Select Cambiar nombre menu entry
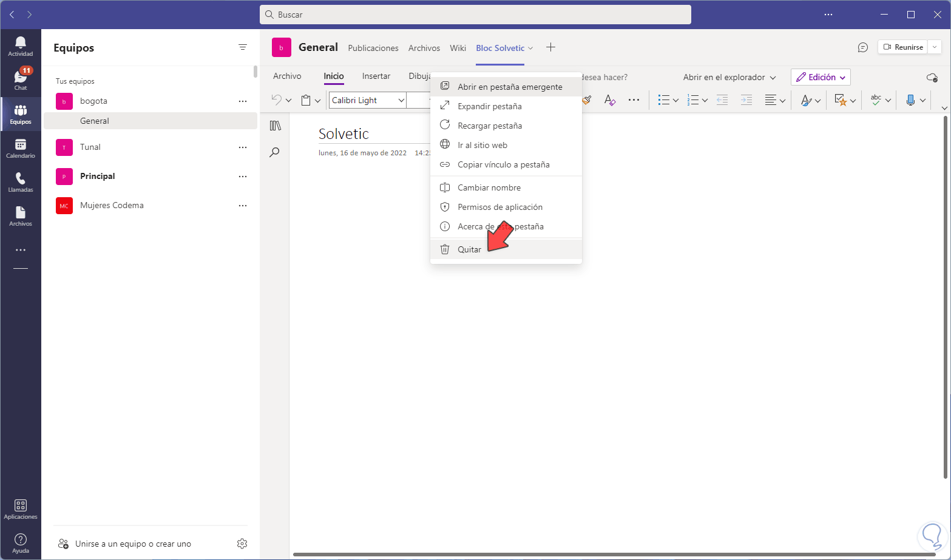The image size is (951, 560). point(506,187)
